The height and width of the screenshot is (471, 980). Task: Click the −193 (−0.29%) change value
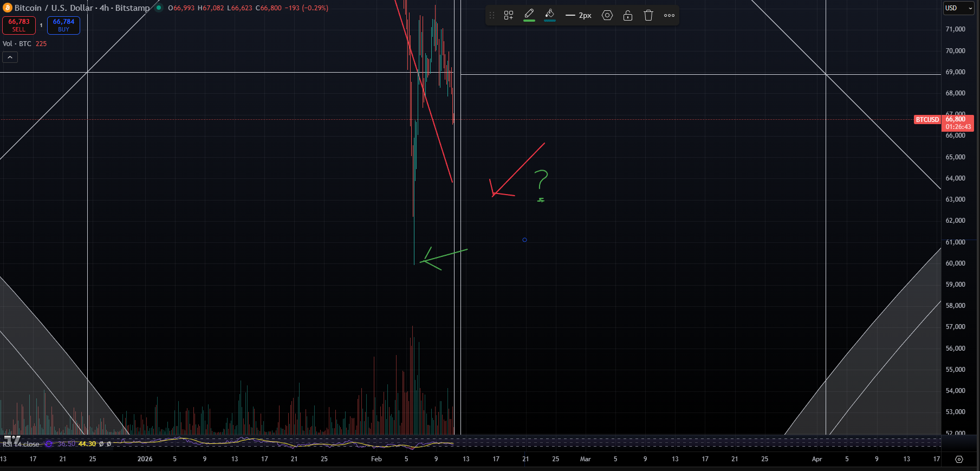(x=306, y=8)
